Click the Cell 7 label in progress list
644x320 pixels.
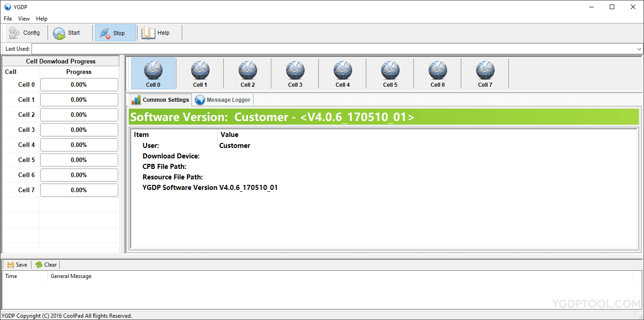[26, 190]
